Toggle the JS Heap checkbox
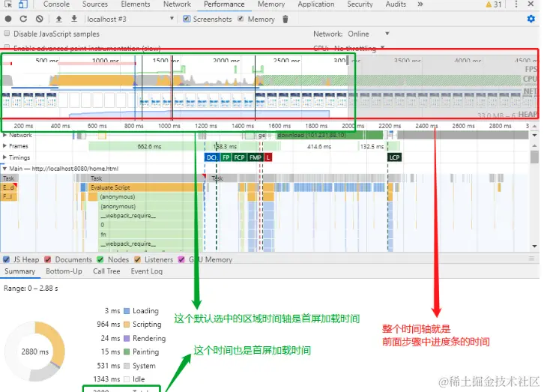This screenshot has width=544, height=392. point(6,259)
